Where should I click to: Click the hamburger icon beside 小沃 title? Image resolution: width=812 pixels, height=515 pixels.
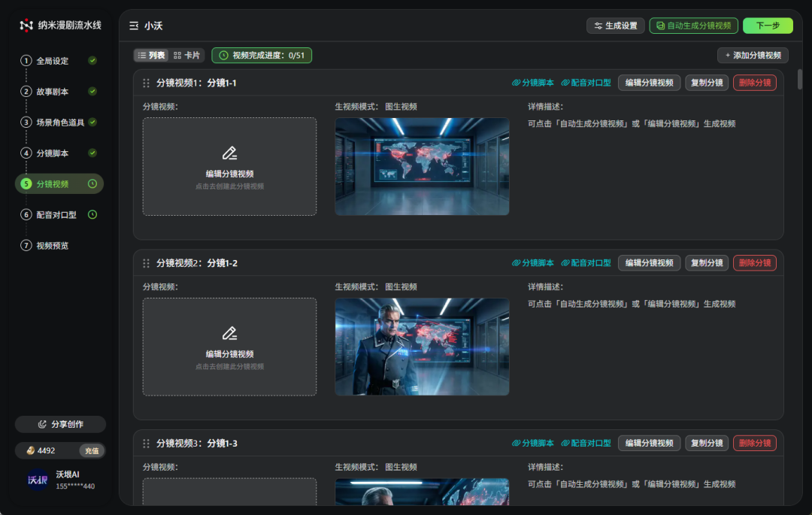point(133,25)
